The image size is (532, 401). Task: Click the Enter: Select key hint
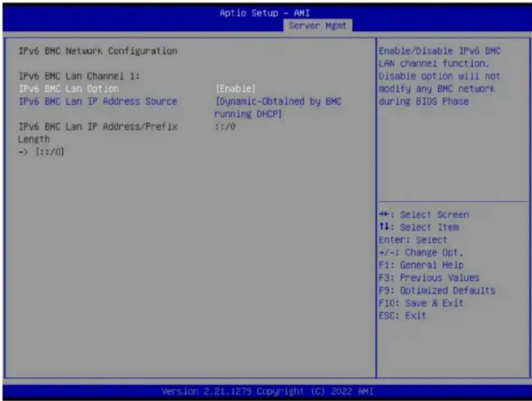[413, 240]
